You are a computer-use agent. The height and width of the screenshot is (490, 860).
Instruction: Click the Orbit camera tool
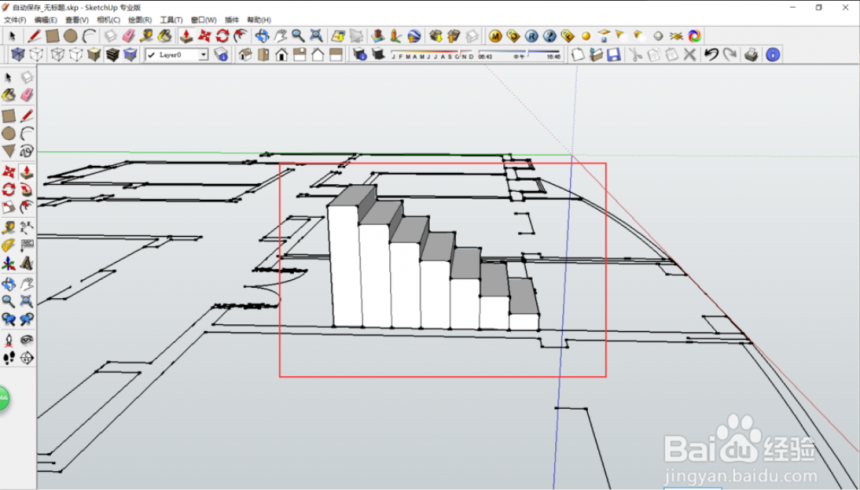click(x=263, y=36)
